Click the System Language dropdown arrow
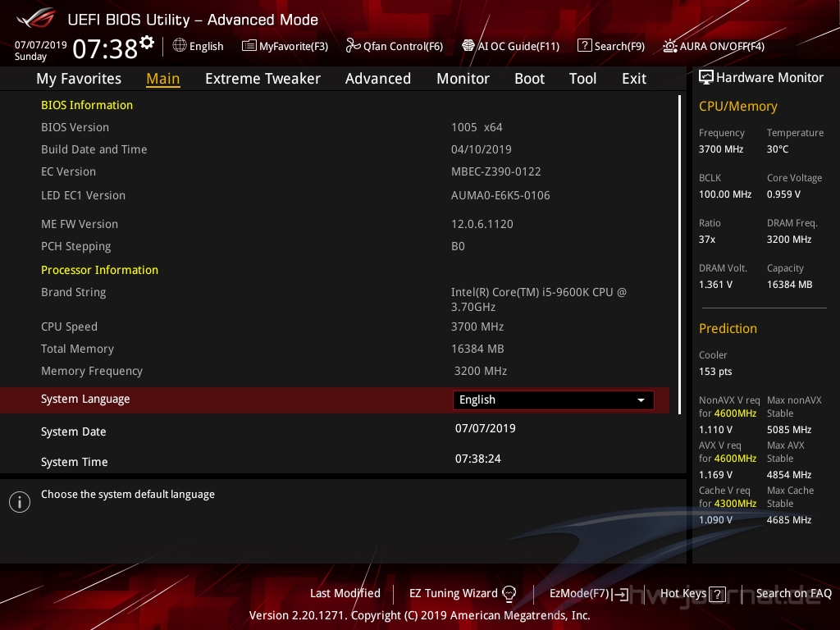This screenshot has width=840, height=630. click(641, 400)
